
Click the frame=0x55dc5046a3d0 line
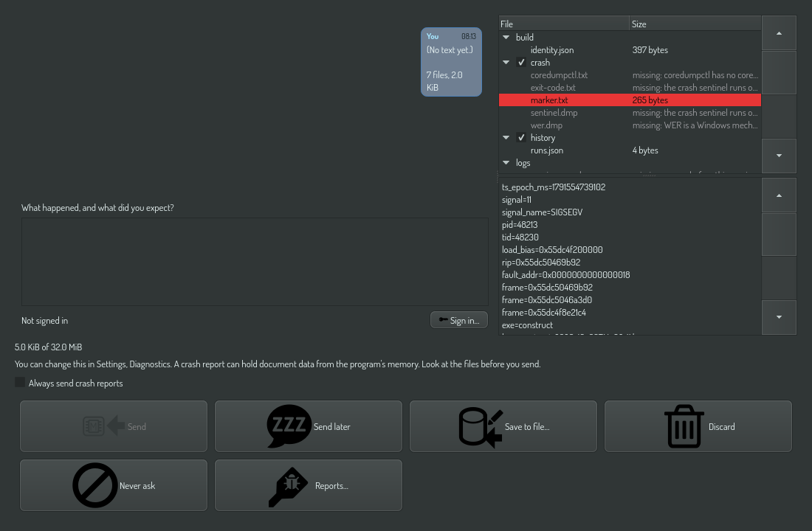click(547, 299)
